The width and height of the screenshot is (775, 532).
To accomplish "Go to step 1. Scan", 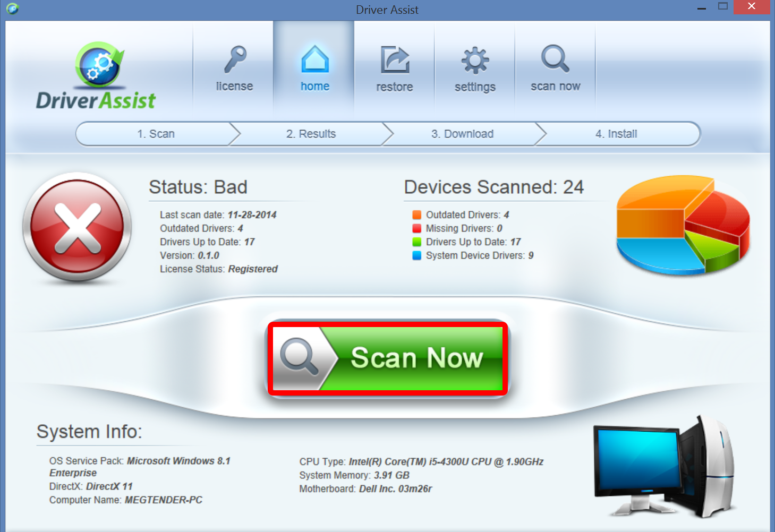I will (x=156, y=134).
